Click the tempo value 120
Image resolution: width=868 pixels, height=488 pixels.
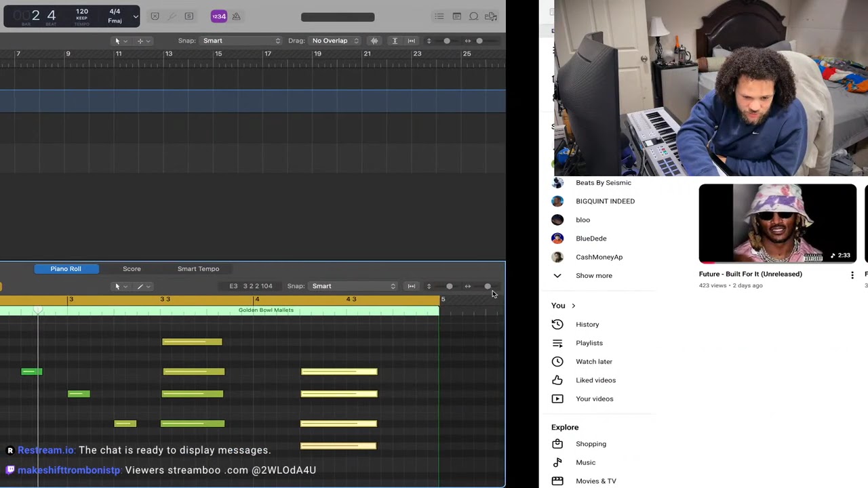[x=81, y=12]
